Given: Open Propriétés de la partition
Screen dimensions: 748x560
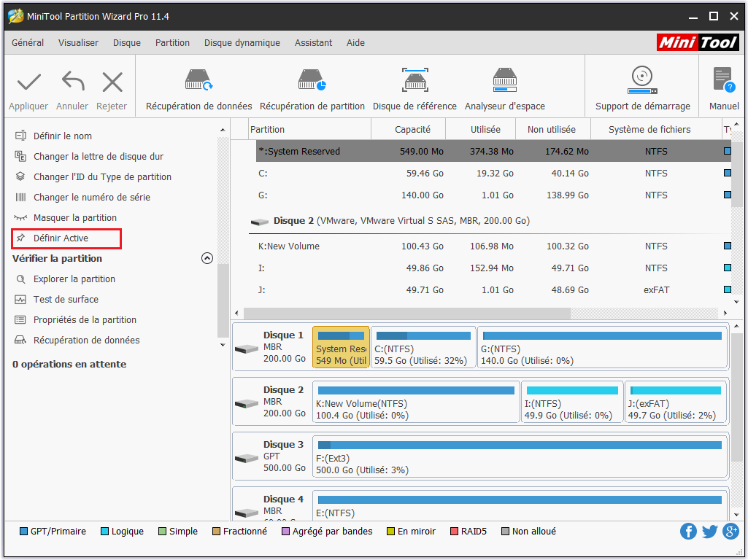Looking at the screenshot, I should point(85,320).
